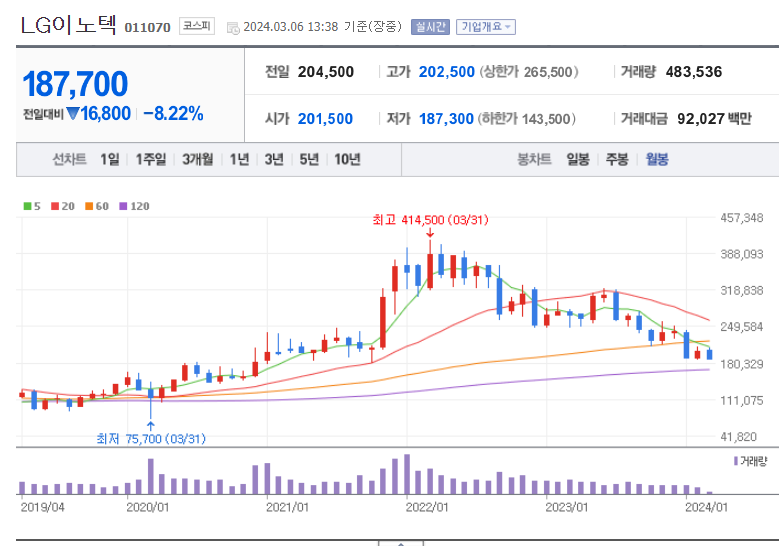This screenshot has width=779, height=546.
Task: Click the volume value 483,536
Action: pos(694,72)
